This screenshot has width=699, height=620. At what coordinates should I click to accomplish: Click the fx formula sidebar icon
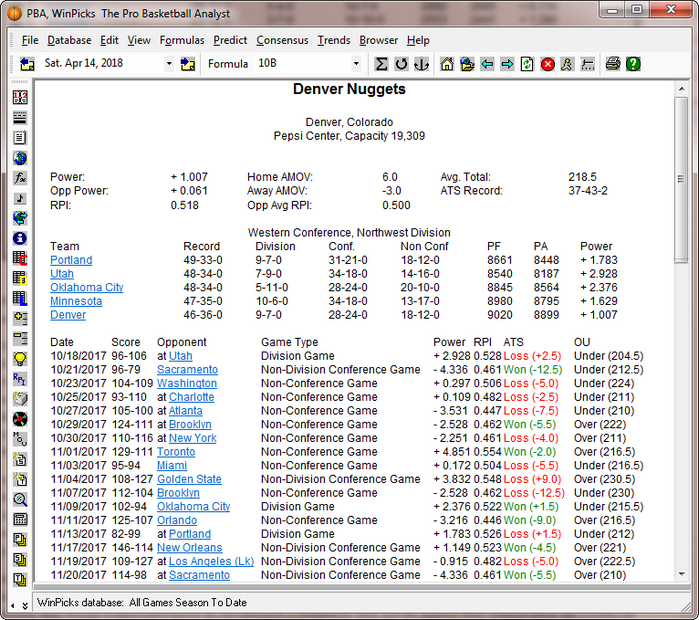(x=20, y=178)
